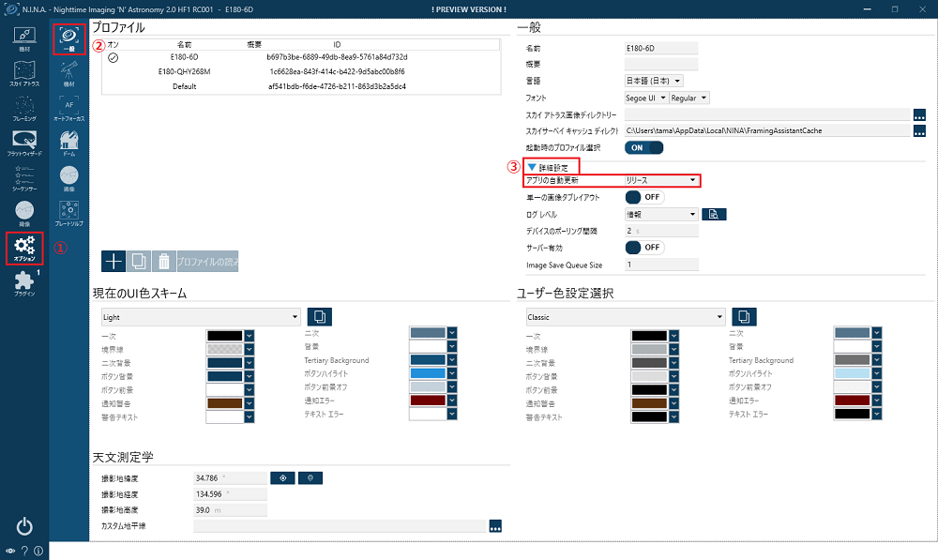The image size is (938, 560).
Task: Duplicate the selected profile with the copy icon
Action: 139,262
